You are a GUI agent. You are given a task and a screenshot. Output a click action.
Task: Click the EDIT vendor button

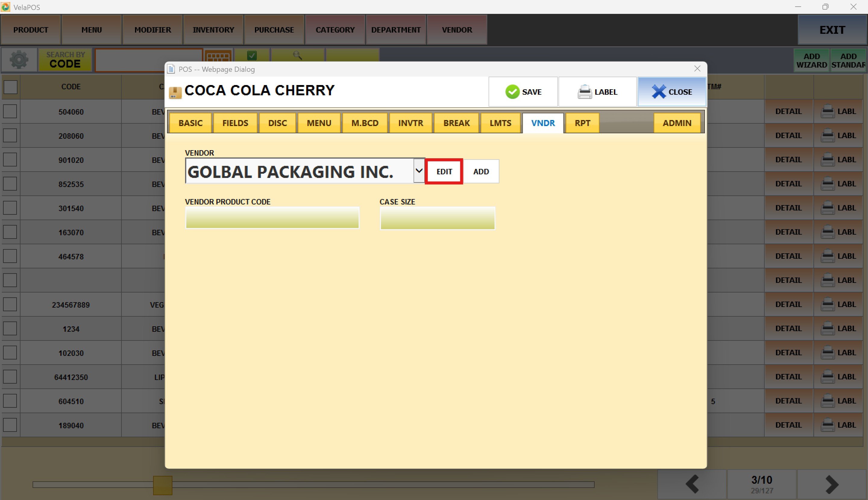click(x=444, y=171)
